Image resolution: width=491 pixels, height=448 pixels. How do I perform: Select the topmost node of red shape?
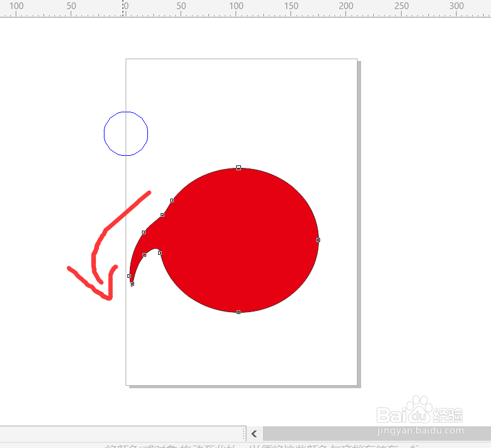(x=239, y=168)
